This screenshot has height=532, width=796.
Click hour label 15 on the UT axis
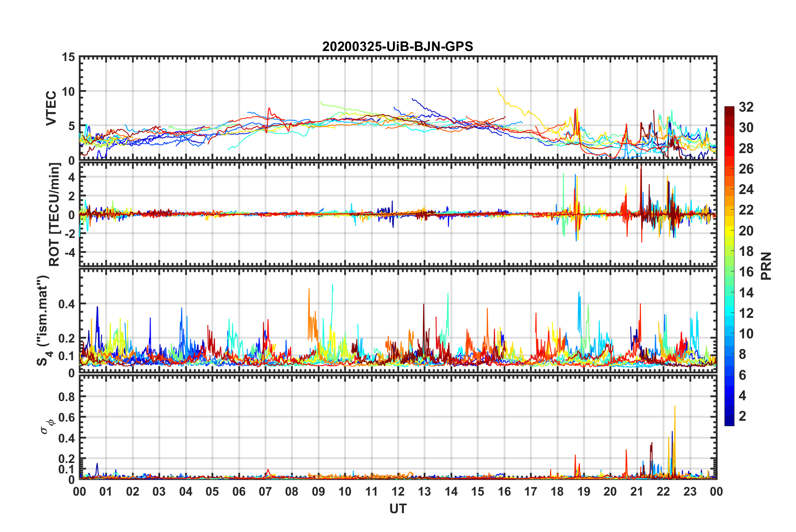[x=478, y=491]
